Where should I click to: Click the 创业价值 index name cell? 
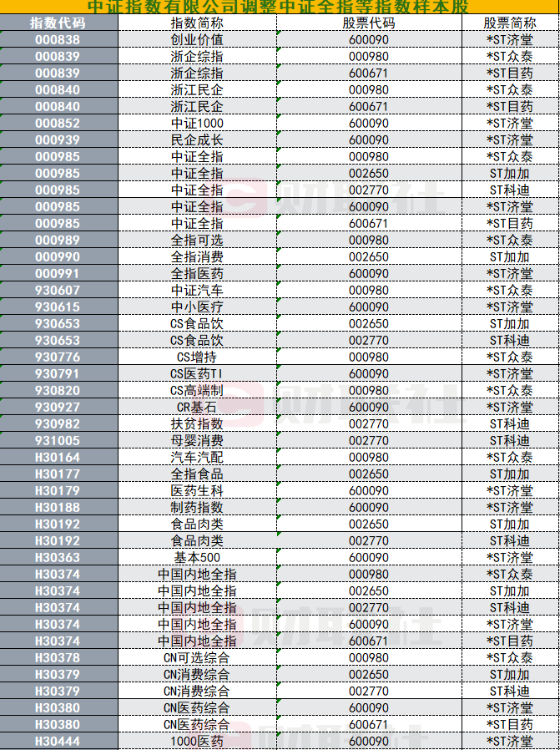pyautogui.click(x=197, y=40)
